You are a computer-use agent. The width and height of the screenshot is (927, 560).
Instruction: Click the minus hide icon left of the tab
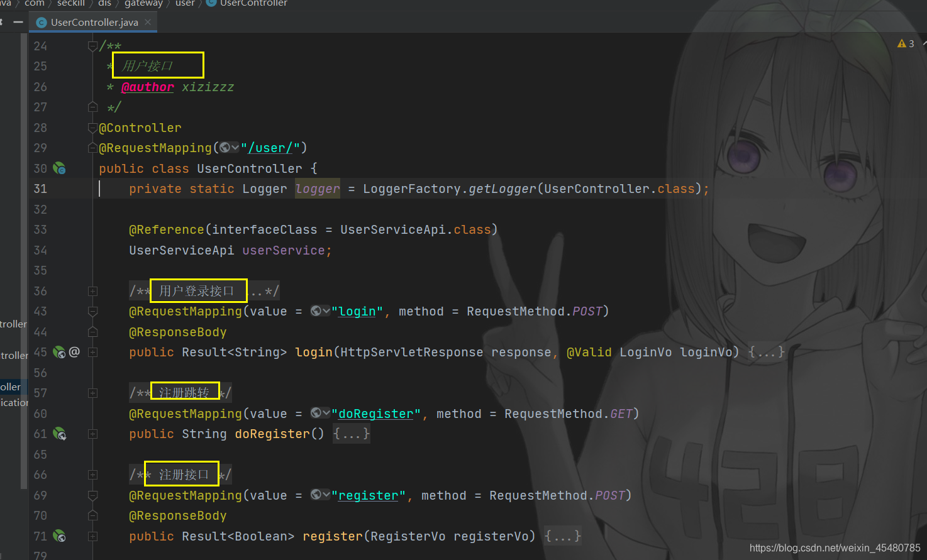pyautogui.click(x=18, y=23)
